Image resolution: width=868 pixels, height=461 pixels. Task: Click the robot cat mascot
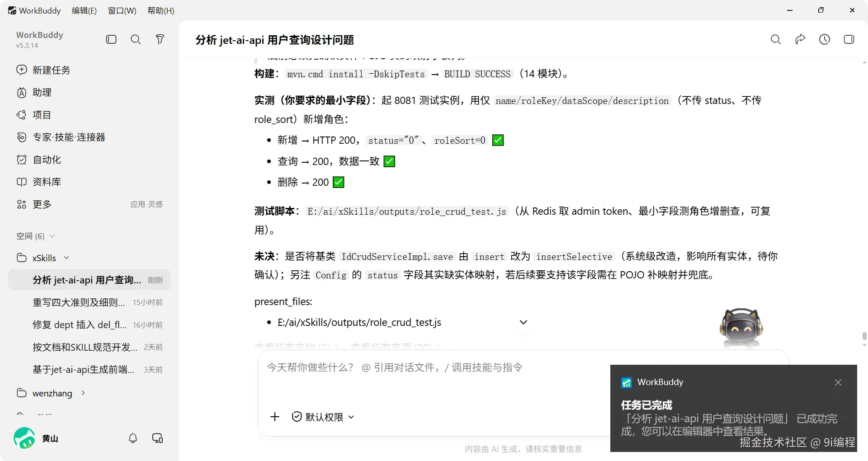pos(741,328)
